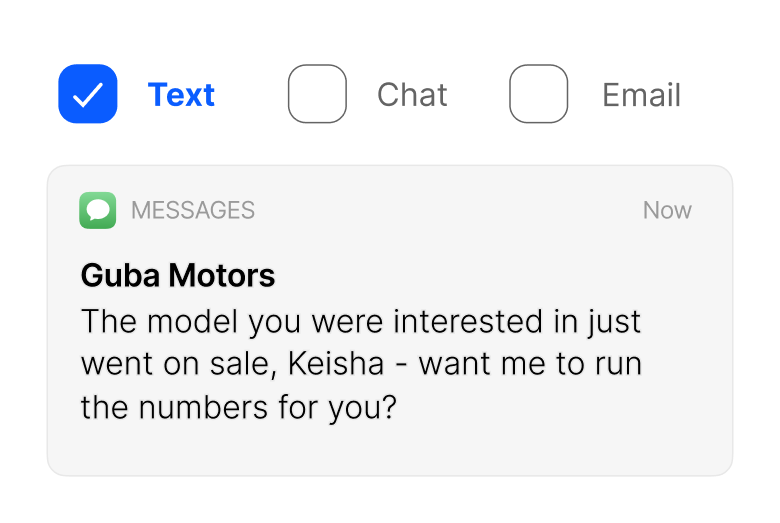Click the green Messages app icon
This screenshot has height=523, width=780.
tap(98, 210)
